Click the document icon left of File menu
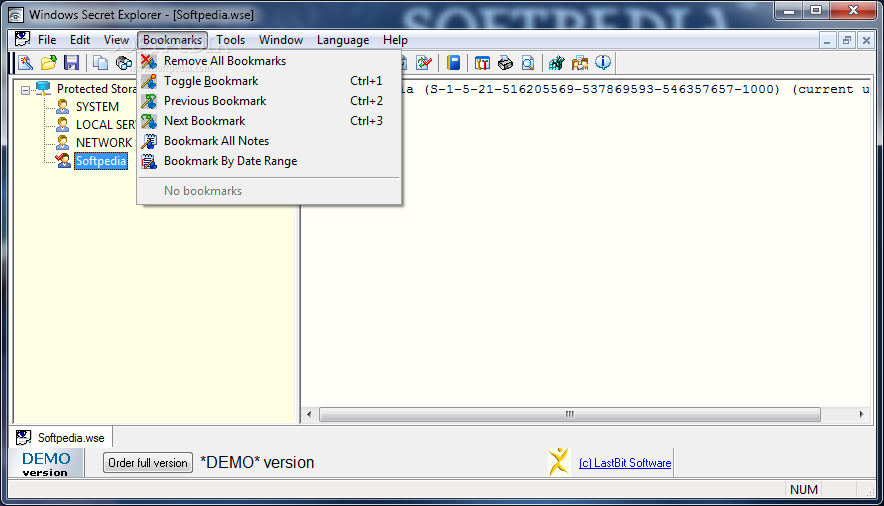 [x=23, y=39]
